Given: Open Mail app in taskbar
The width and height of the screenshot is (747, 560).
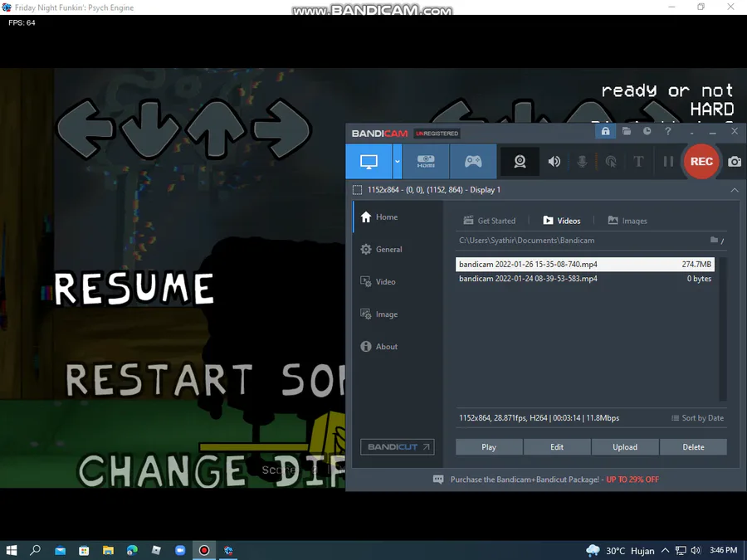Looking at the screenshot, I should coord(60,551).
